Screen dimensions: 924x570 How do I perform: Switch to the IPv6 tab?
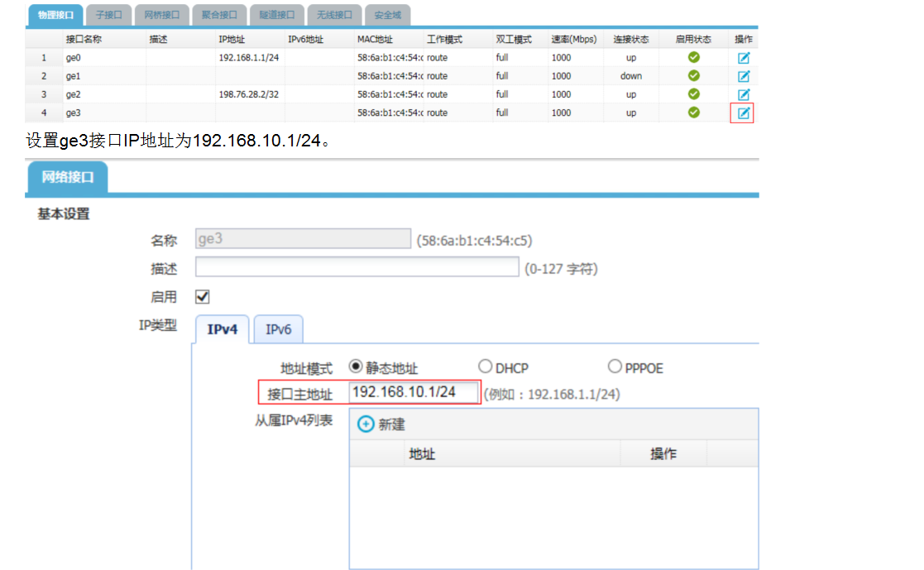(278, 329)
